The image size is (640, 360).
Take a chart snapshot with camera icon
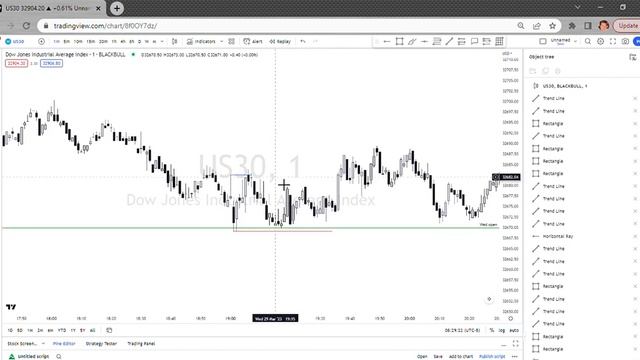tap(625, 42)
